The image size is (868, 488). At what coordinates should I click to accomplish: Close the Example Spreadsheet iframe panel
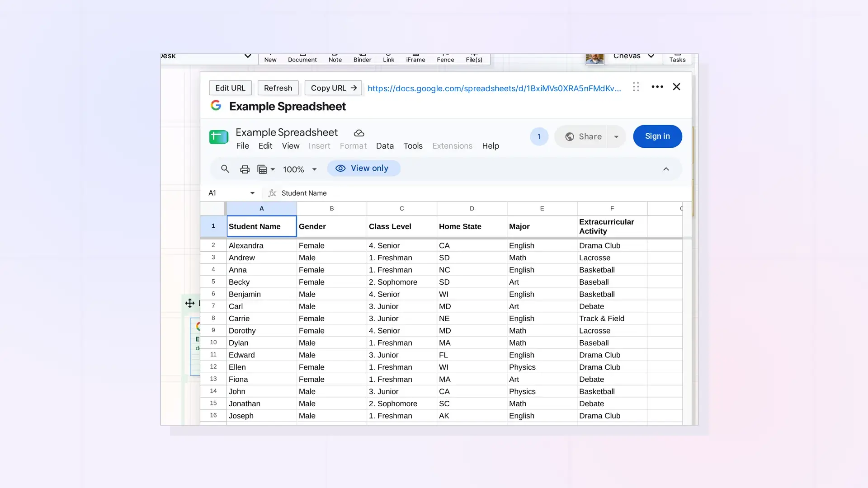tap(676, 87)
